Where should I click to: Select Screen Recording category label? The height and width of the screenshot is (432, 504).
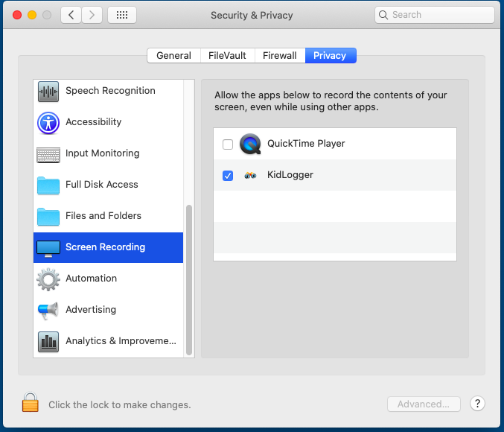106,247
